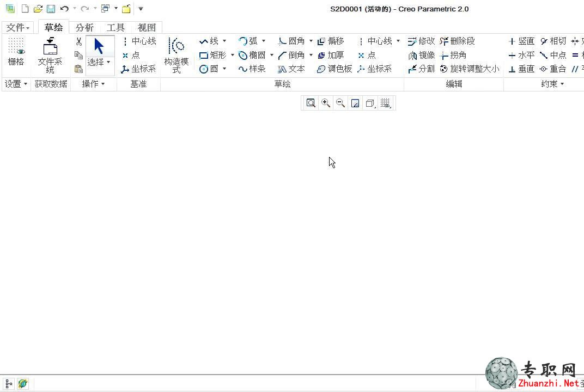Screen dimensions: 584x392
Task: Redo the last undone action
Action: pyautogui.click(x=85, y=9)
